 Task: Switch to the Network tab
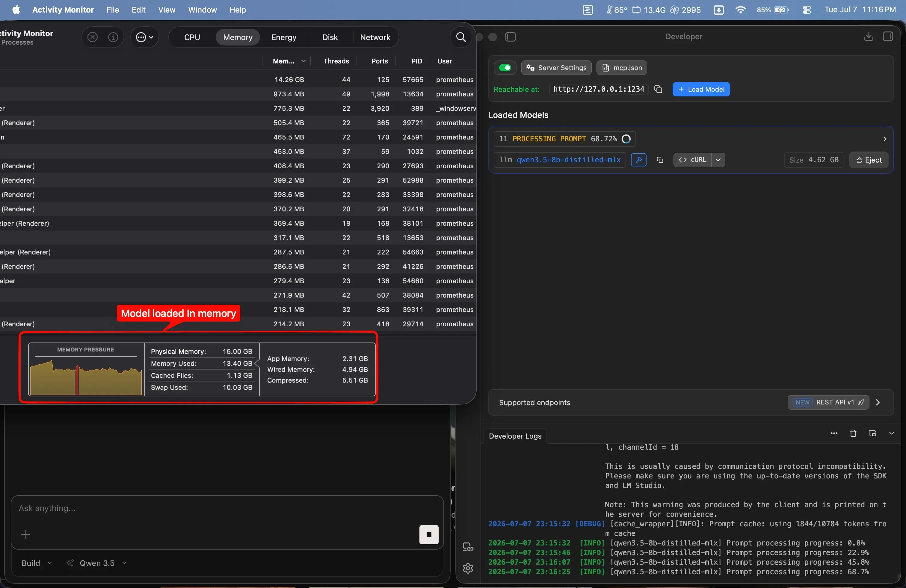[375, 37]
